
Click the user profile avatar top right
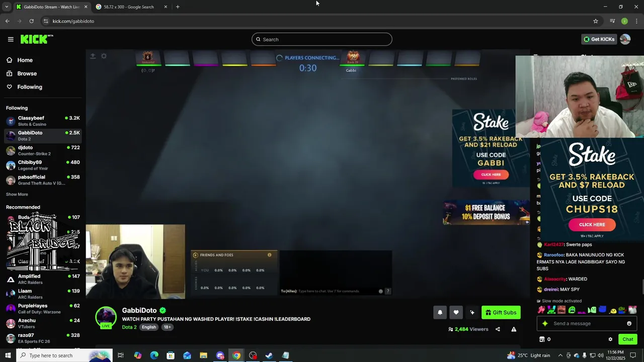coord(625,39)
